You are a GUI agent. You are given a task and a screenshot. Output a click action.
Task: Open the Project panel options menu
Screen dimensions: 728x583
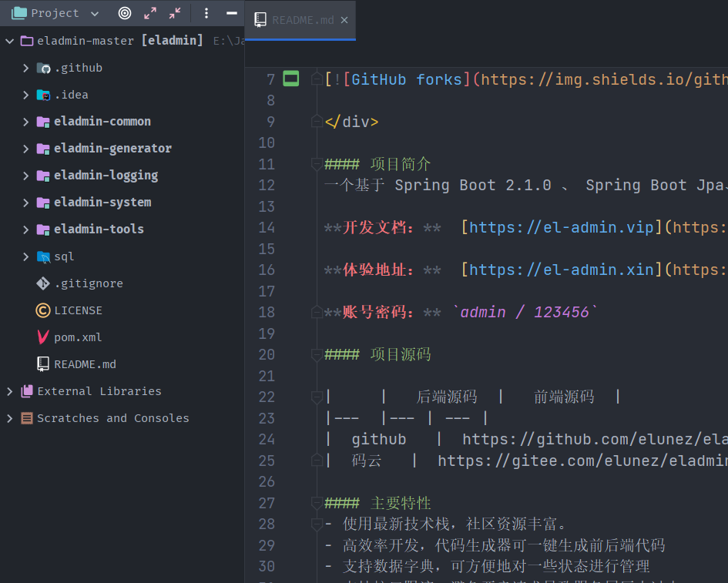206,13
